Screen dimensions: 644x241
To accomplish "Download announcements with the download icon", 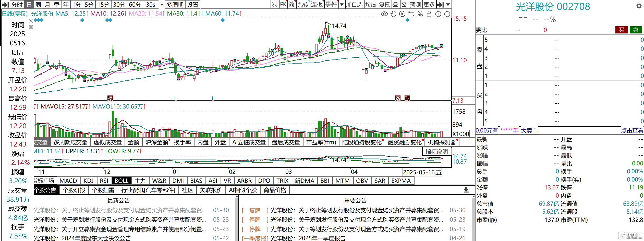I will pyautogui.click(x=466, y=190).
